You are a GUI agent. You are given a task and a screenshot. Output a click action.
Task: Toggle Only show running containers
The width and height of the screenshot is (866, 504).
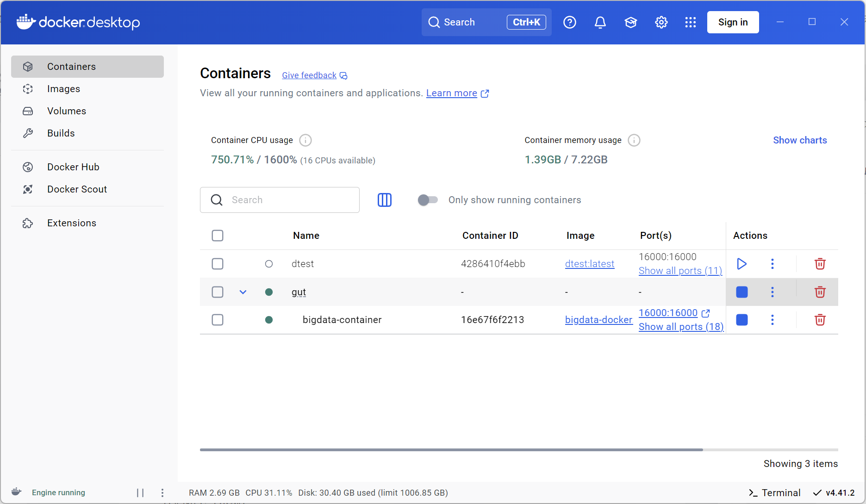tap(428, 200)
